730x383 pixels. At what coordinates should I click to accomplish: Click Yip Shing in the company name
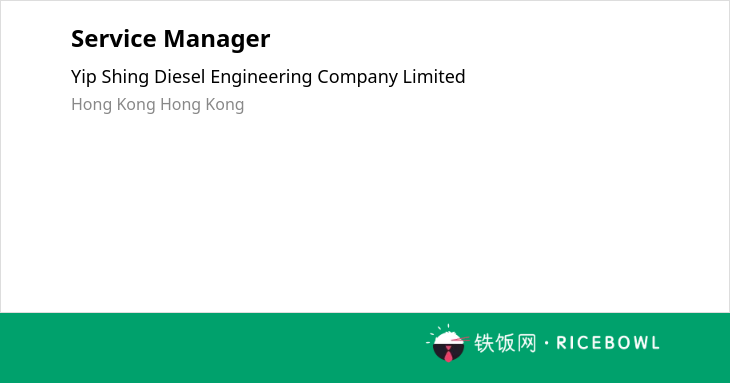[x=110, y=77]
